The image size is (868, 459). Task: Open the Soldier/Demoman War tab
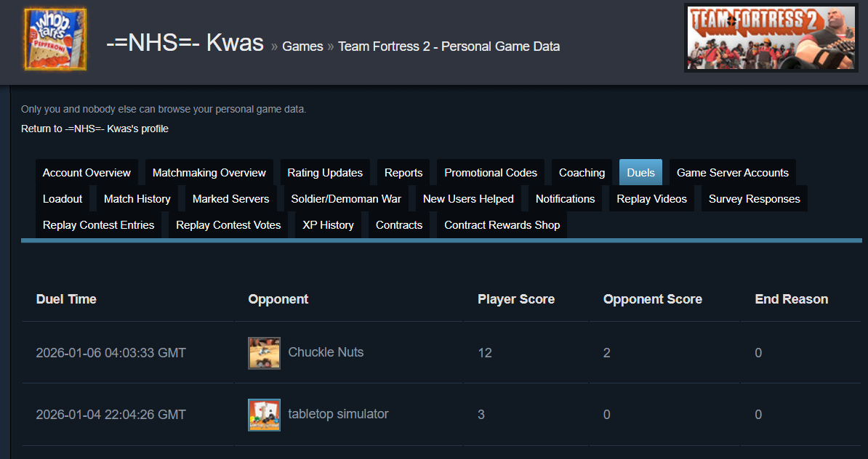click(346, 199)
